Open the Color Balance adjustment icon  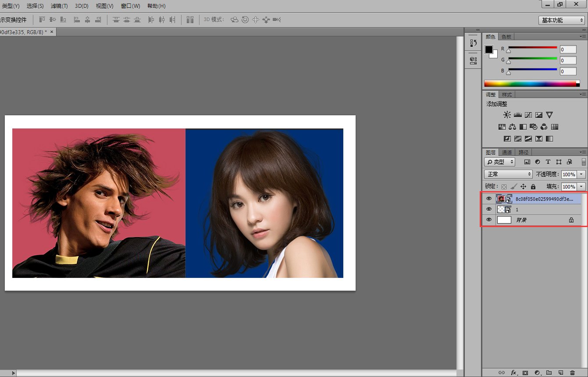pyautogui.click(x=512, y=127)
